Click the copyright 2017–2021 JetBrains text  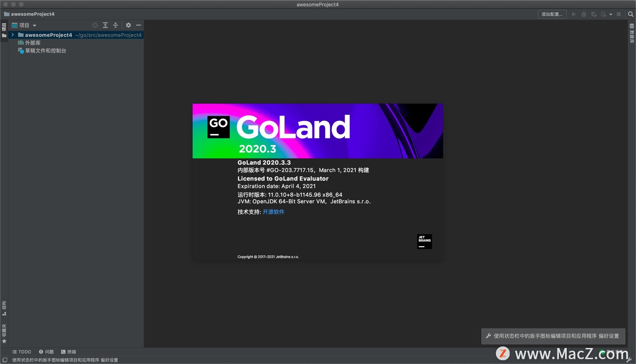[x=268, y=257]
